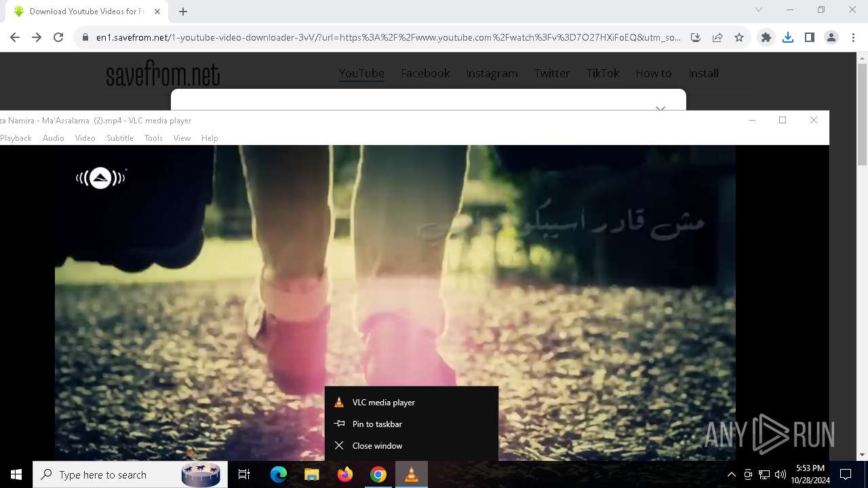Open Task View on taskbar
The image size is (868, 488).
pos(244,474)
